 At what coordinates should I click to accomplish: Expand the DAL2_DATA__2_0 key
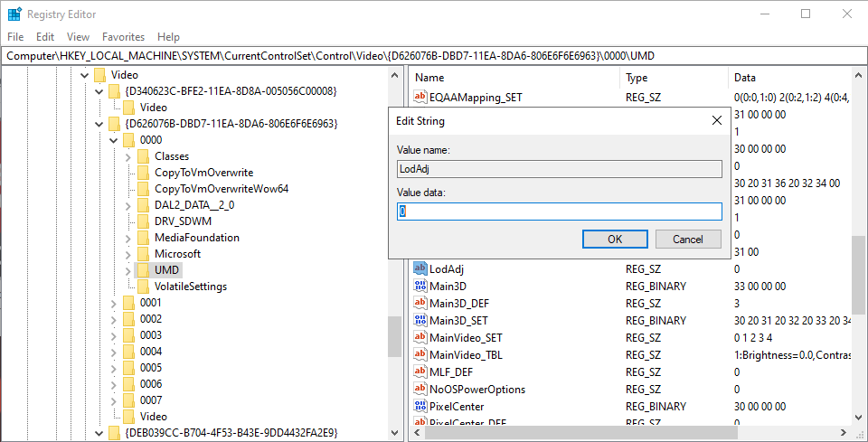pyautogui.click(x=128, y=205)
